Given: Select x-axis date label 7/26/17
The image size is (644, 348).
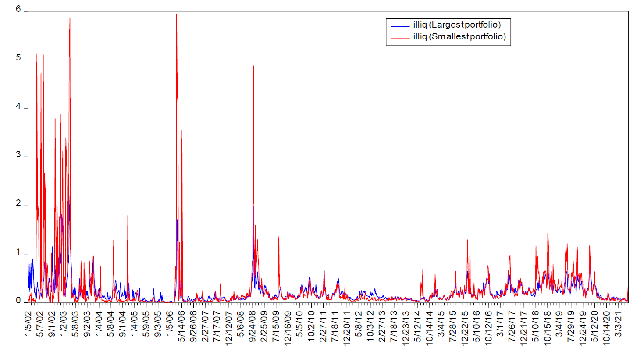Looking at the screenshot, I should click(512, 325).
